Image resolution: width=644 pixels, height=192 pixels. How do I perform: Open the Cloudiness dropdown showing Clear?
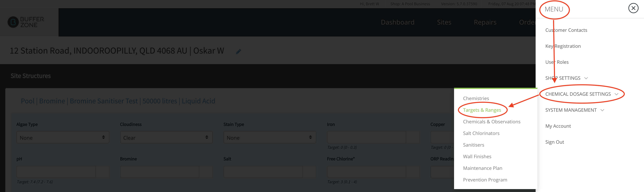pos(166,137)
